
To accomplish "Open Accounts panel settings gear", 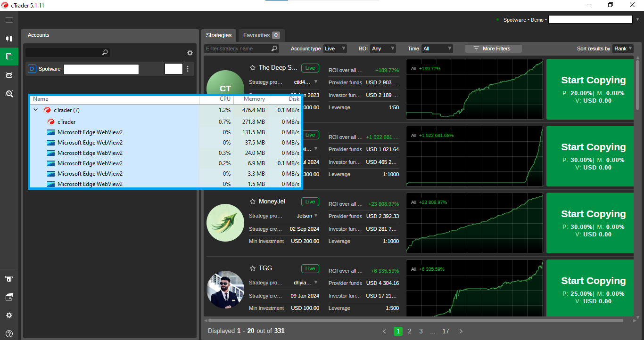I will click(190, 53).
